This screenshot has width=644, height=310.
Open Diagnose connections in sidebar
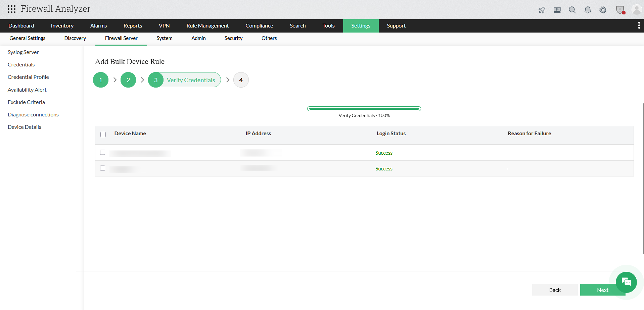point(33,115)
